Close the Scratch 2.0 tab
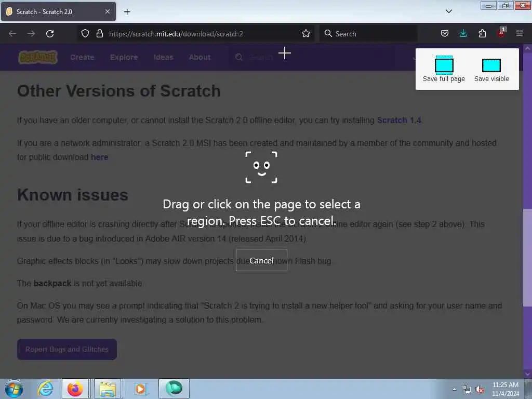The width and height of the screenshot is (532, 399). 107,11
